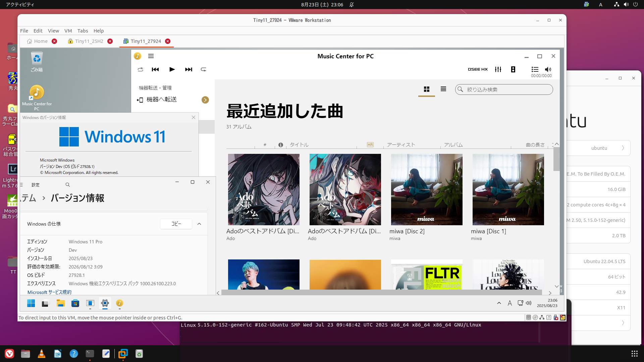Click the horizontal scrollbar right arrow
This screenshot has height=362, width=644.
pos(550,293)
